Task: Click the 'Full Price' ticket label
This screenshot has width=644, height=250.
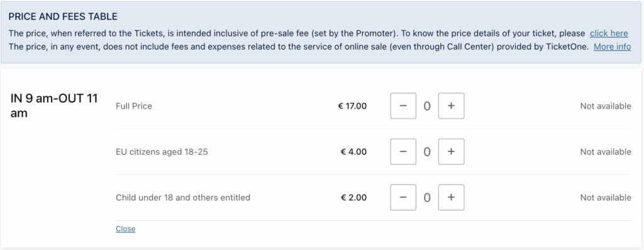Action: tap(134, 106)
